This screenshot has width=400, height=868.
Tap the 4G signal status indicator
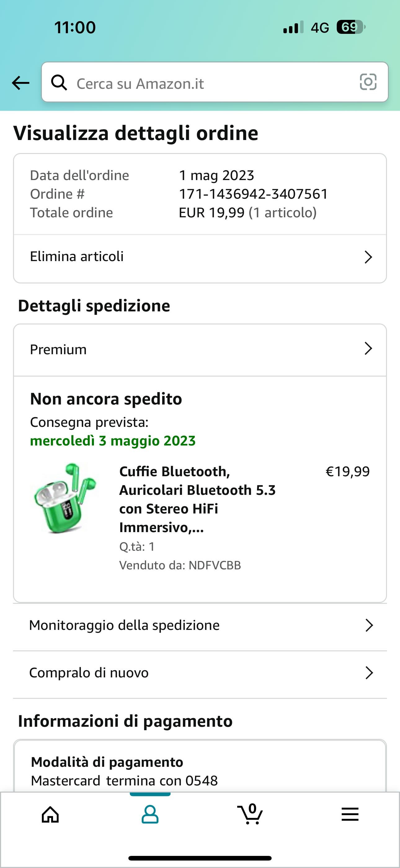tap(319, 28)
